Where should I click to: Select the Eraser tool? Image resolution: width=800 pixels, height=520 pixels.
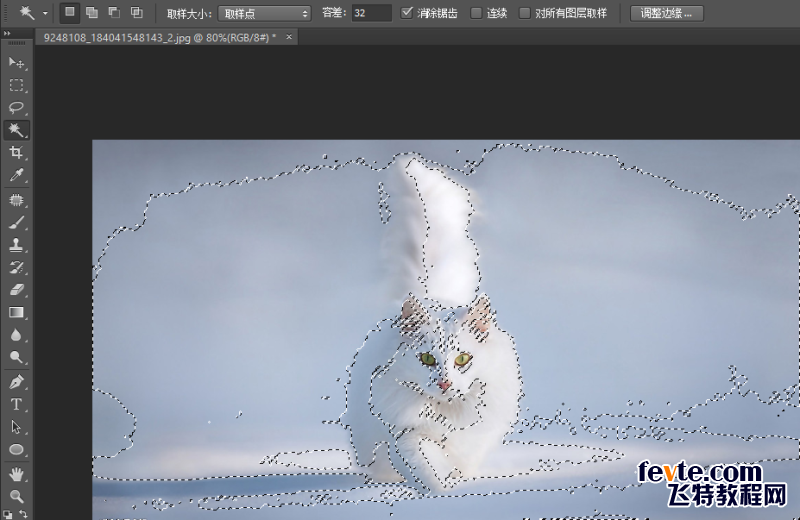click(16, 290)
